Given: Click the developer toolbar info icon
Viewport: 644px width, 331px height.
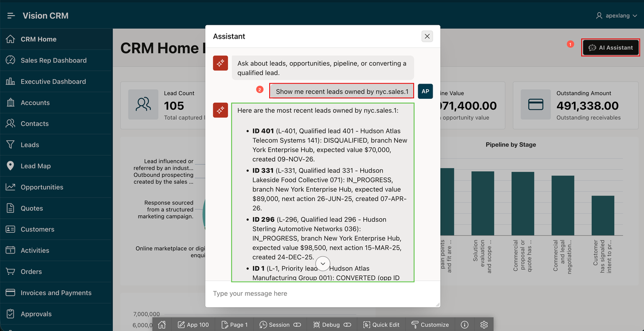Looking at the screenshot, I should [465, 324].
